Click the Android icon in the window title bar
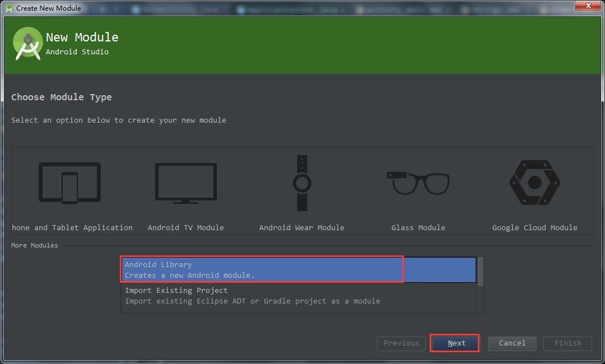 (x=9, y=8)
